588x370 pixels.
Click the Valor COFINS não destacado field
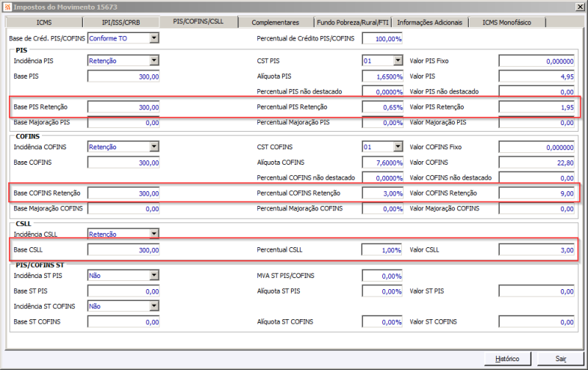click(537, 178)
